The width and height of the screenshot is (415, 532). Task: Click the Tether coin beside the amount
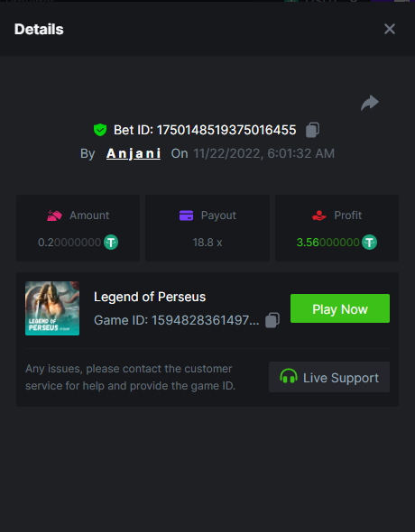111,243
